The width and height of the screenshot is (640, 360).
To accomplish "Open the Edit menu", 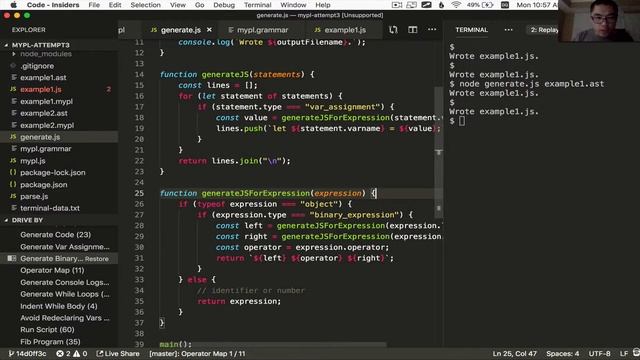I will click(115, 5).
